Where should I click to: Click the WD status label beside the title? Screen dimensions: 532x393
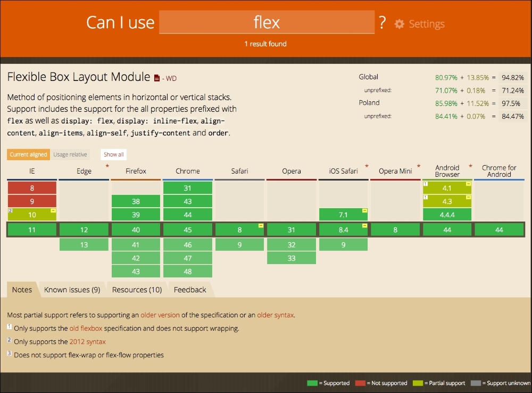click(171, 78)
